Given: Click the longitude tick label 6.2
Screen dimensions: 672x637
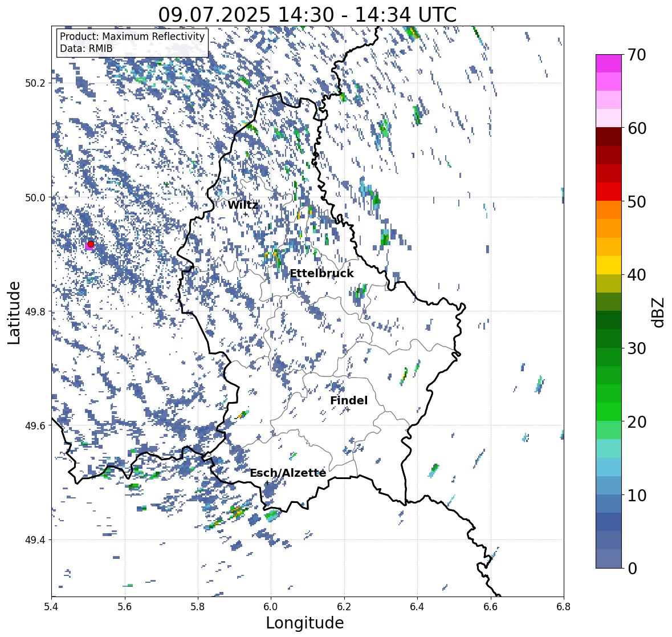Looking at the screenshot, I should (x=344, y=606).
